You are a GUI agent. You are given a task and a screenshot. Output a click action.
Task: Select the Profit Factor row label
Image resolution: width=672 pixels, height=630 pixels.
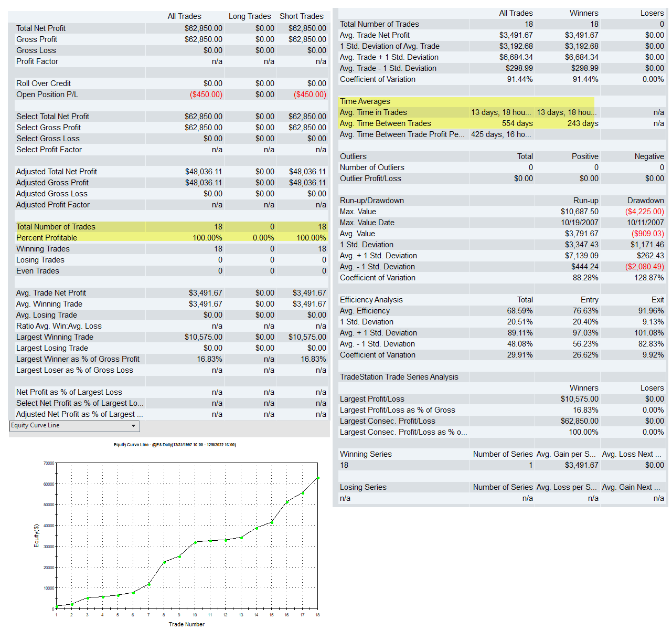coord(37,61)
